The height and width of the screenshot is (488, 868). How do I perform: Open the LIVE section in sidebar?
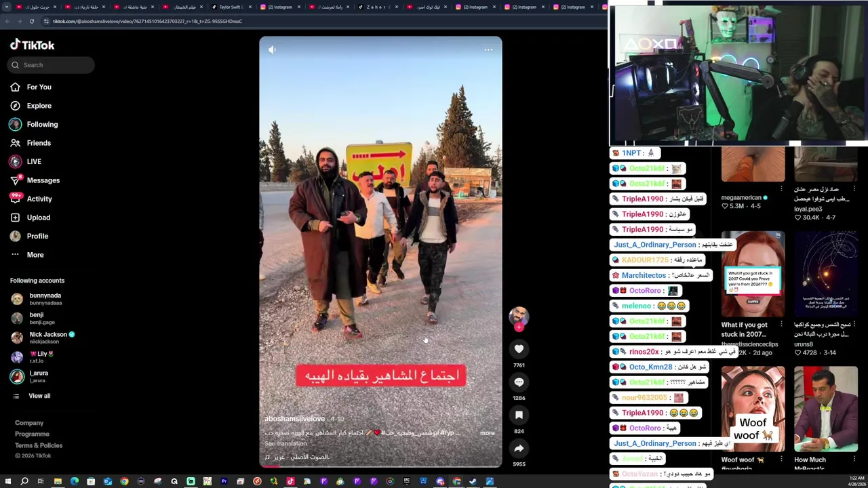[34, 161]
